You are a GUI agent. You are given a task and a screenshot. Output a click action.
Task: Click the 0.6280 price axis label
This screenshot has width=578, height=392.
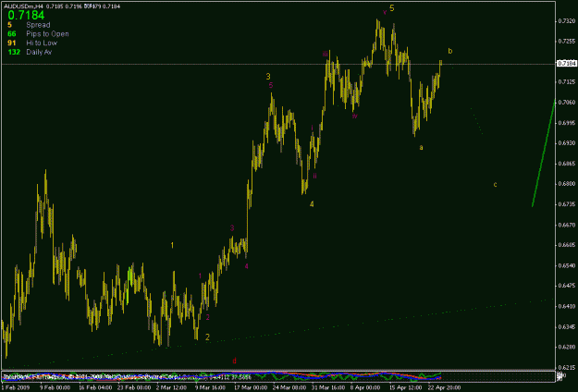(568, 347)
